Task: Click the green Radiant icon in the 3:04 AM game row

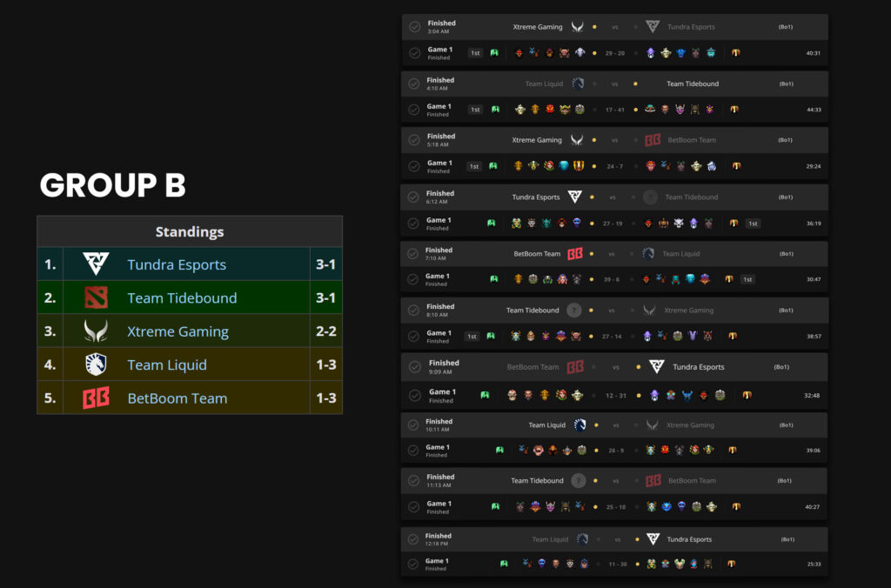Action: pyautogui.click(x=494, y=53)
